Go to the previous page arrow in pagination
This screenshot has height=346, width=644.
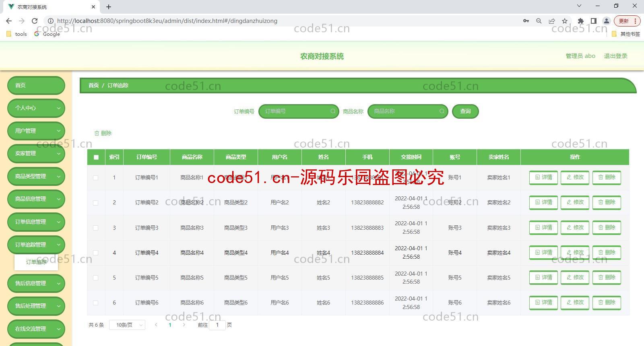tap(156, 325)
